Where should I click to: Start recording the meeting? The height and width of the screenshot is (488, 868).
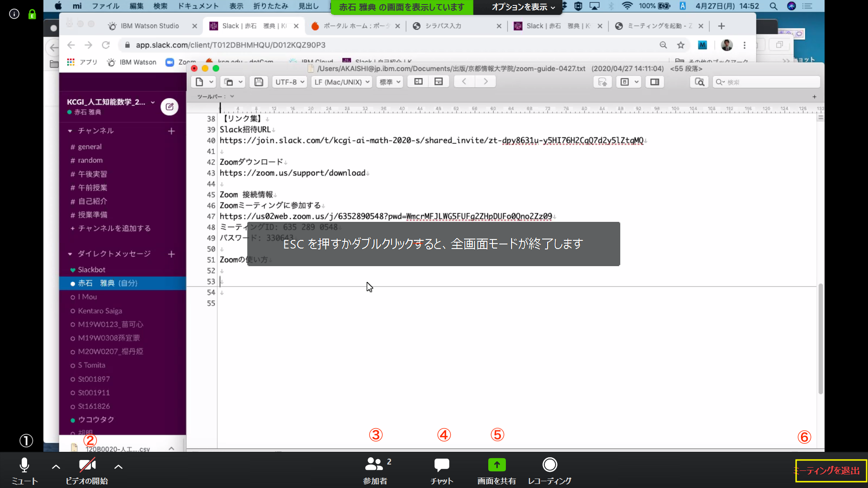550,471
